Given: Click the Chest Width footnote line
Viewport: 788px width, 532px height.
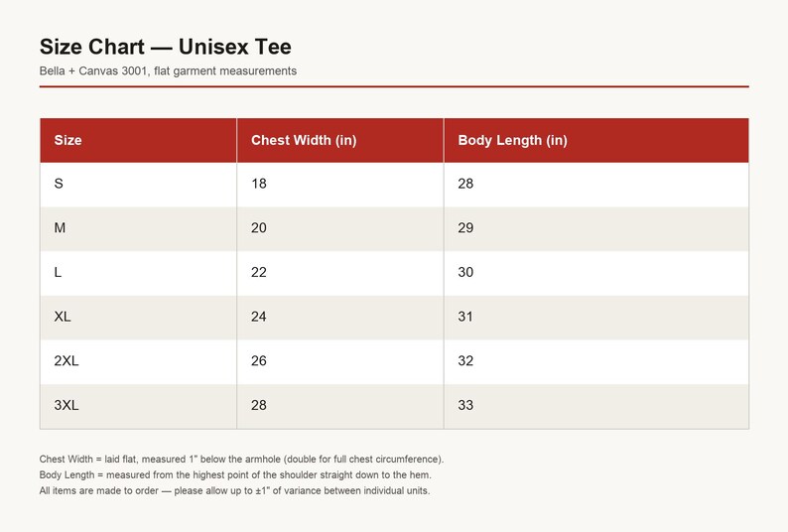Looking at the screenshot, I should click(x=241, y=460).
